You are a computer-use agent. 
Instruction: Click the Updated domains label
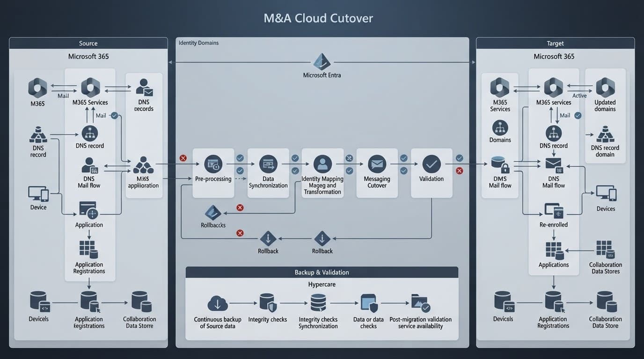(x=605, y=106)
